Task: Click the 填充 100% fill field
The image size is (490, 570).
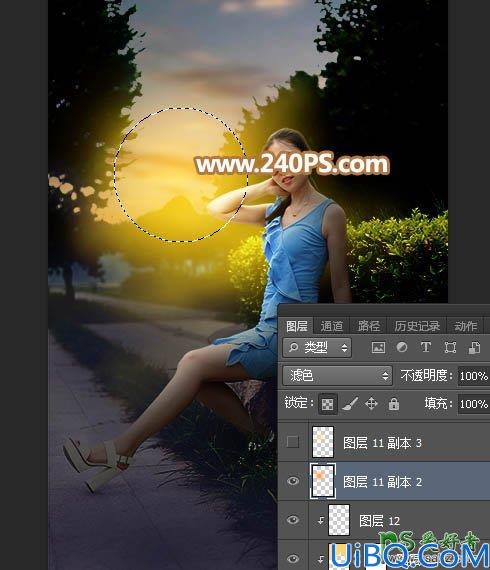Action: click(474, 404)
